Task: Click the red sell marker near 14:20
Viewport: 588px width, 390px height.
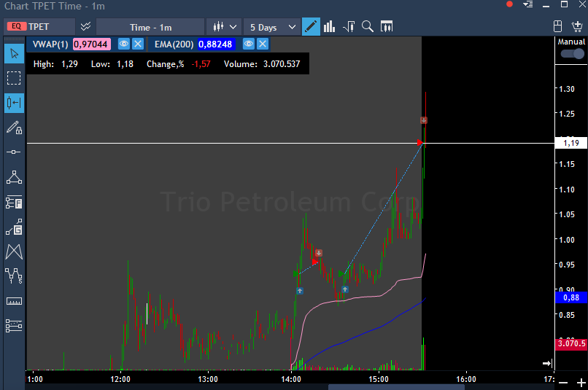Action: (319, 253)
